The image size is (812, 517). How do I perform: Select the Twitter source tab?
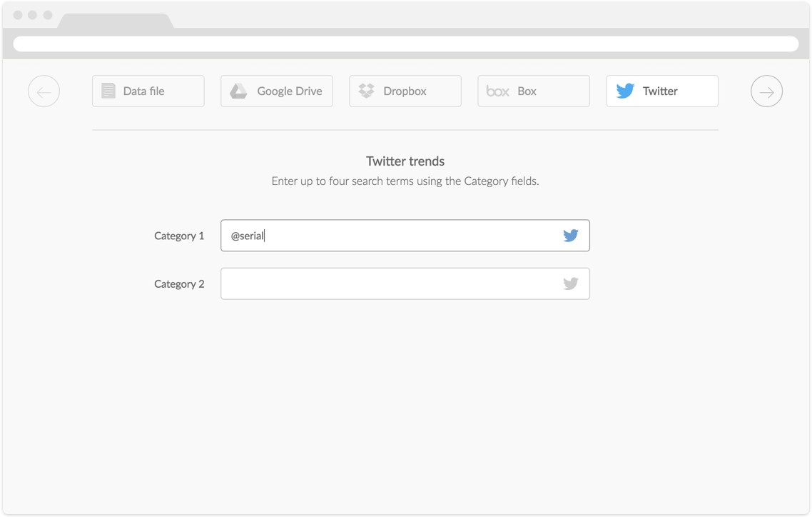click(x=662, y=91)
